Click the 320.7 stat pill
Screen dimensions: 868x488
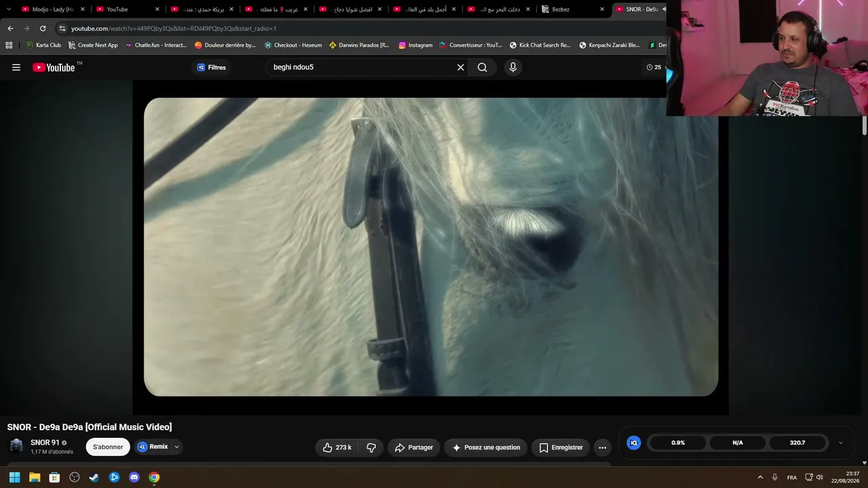pyautogui.click(x=797, y=443)
